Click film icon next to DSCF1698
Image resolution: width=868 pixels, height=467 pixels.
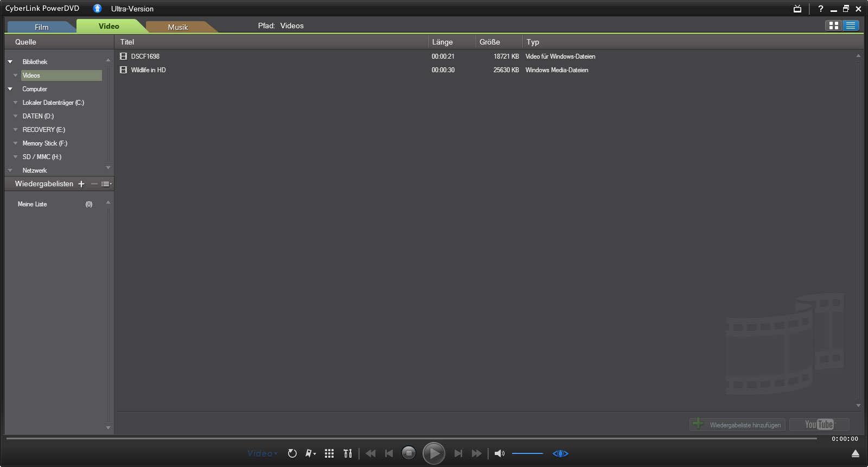123,56
